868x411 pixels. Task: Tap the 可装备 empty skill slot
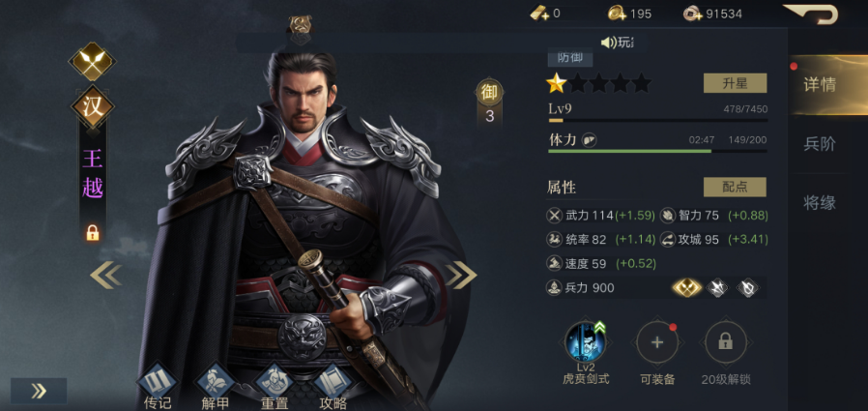657,342
